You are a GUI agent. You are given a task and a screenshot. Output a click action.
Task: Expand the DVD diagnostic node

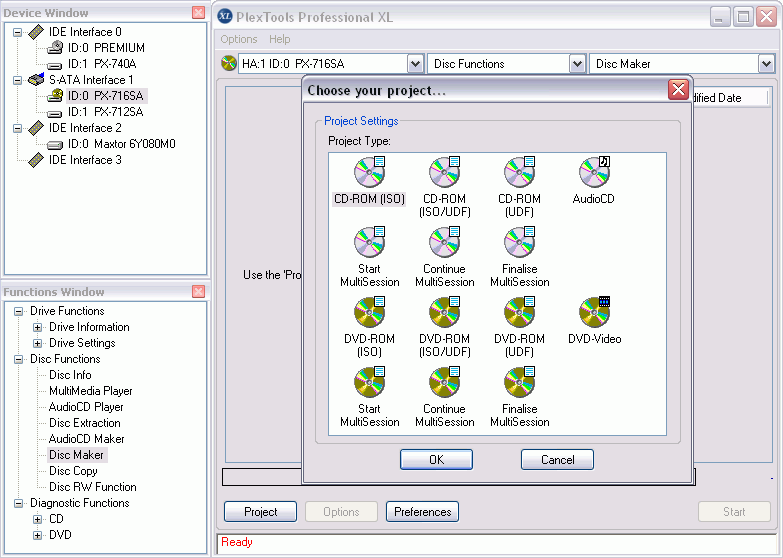(x=37, y=535)
